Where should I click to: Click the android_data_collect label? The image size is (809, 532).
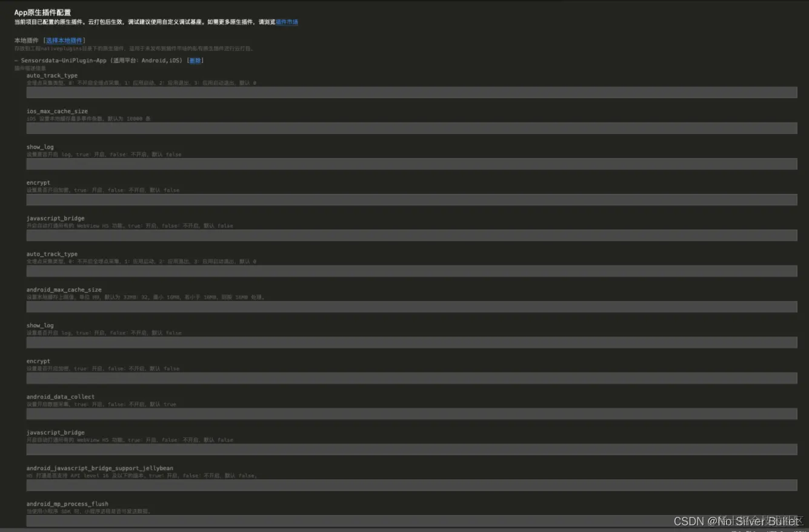coord(61,397)
